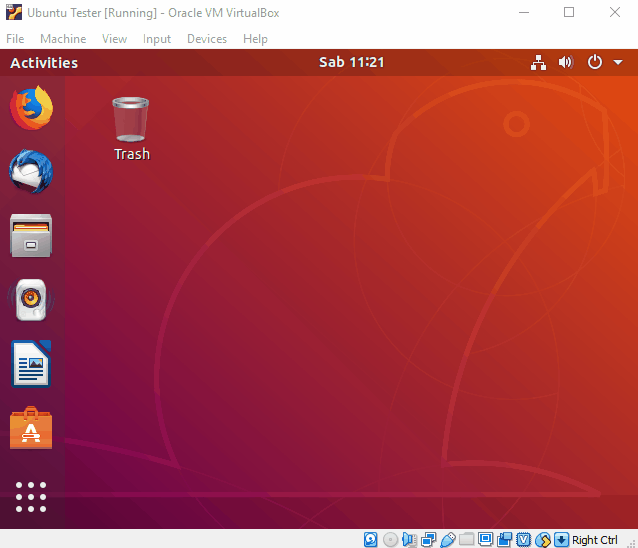This screenshot has height=548, width=638.
Task: Select the Trash desktop icon
Action: [131, 129]
